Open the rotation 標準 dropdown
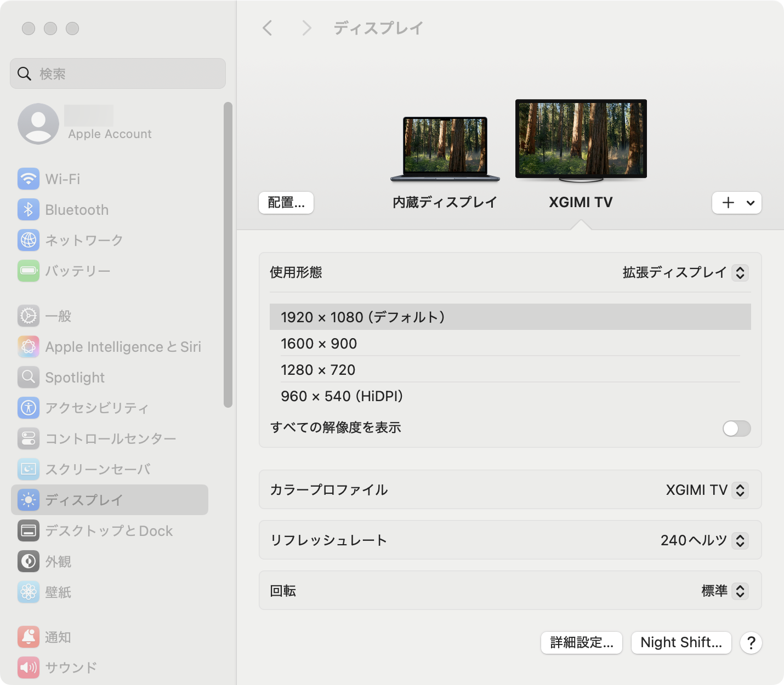Screen dimensions: 784x685 tap(740, 591)
